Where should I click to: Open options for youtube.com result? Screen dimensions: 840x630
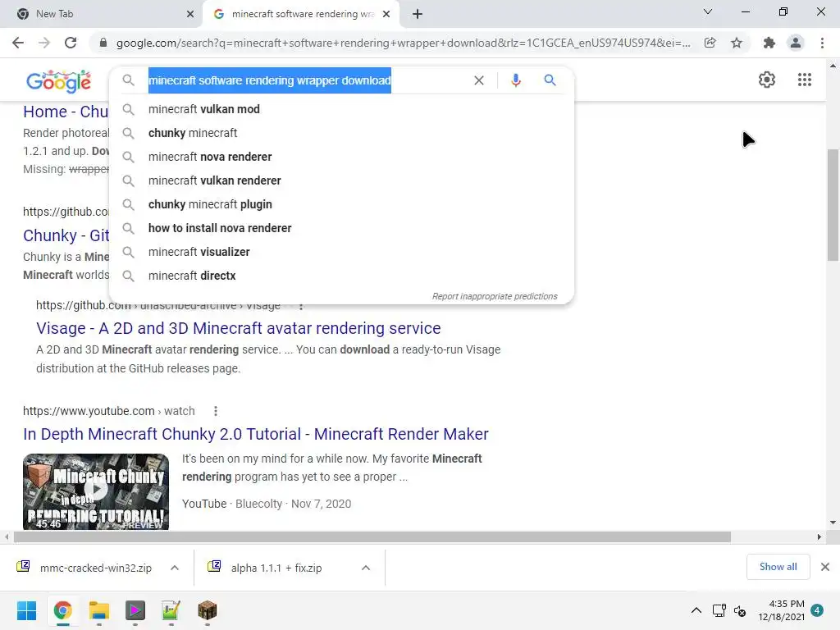216,411
